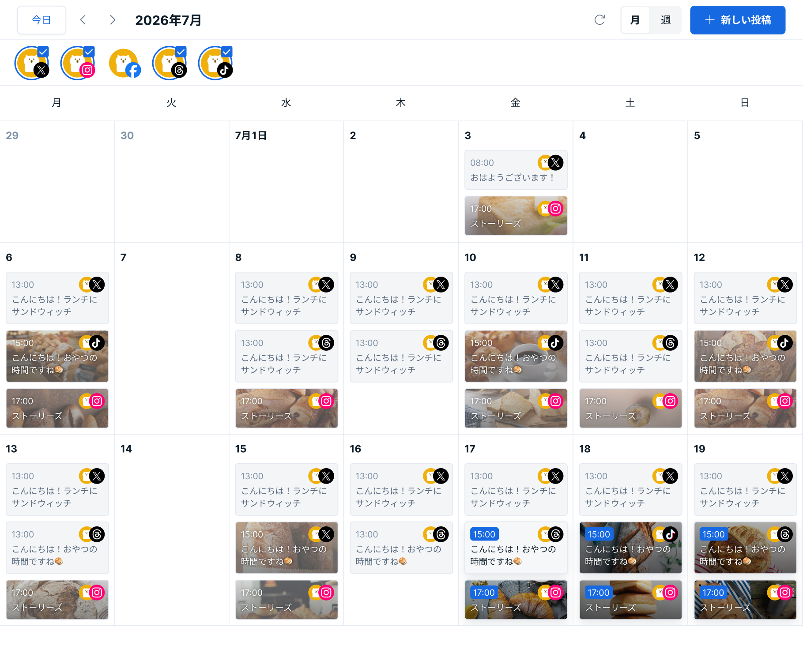Open the 17:00 ストーリーズ post on July 18
803x672 pixels.
631,600
